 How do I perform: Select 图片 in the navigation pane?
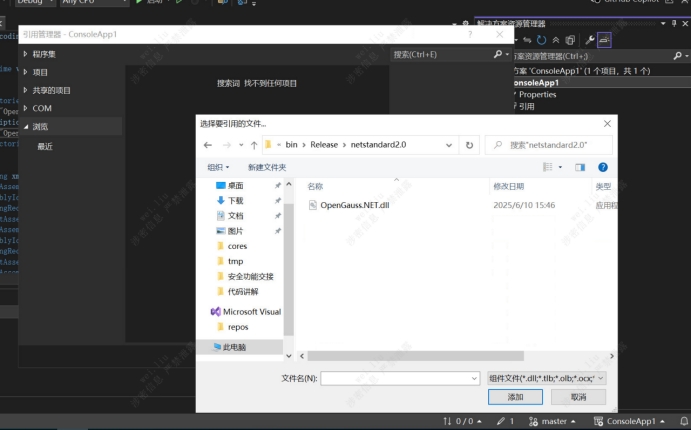pos(236,231)
